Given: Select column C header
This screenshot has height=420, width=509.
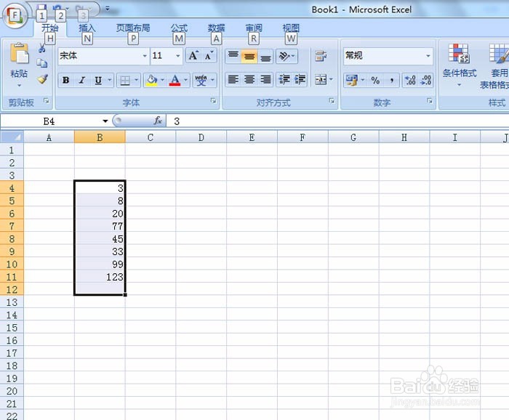Looking at the screenshot, I should pos(151,137).
